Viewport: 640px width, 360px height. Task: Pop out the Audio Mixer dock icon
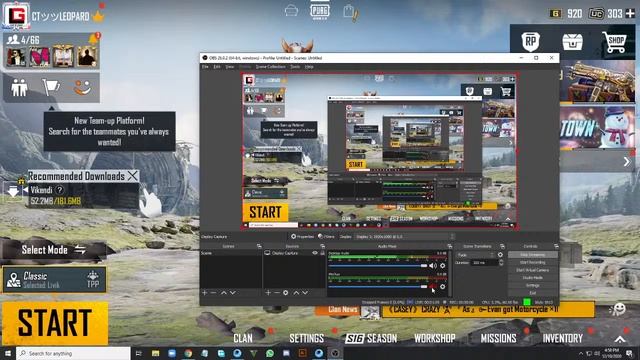coord(449,246)
